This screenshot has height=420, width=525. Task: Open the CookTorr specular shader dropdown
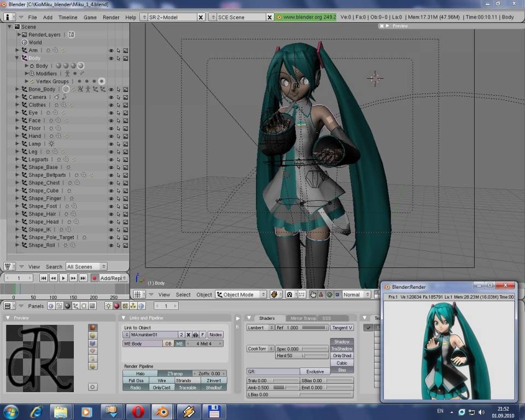tap(260, 349)
